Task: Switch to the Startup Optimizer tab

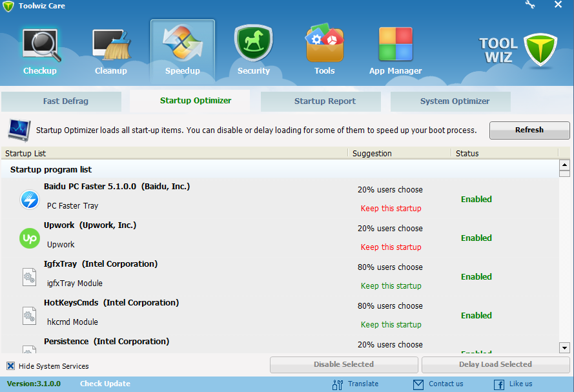Action: (x=190, y=101)
